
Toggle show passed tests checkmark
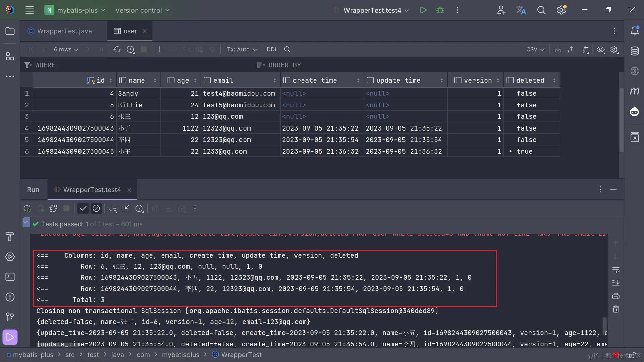click(83, 209)
